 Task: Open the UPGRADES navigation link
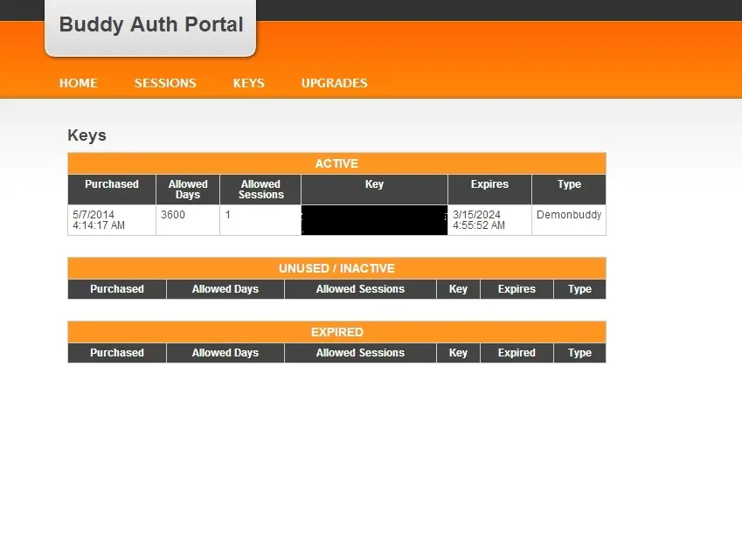(x=334, y=83)
